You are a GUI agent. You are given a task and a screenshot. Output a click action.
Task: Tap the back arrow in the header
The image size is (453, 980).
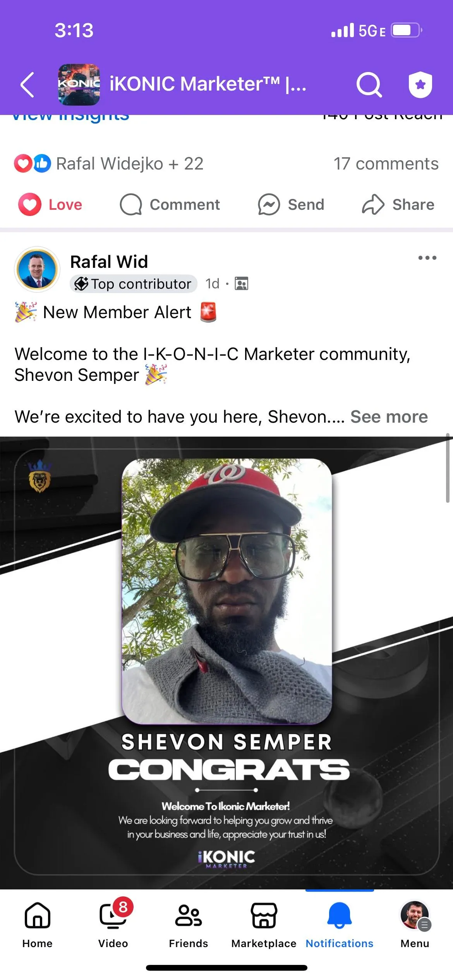[x=27, y=84]
